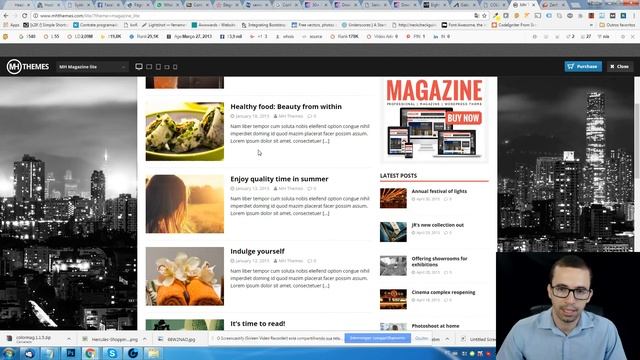Image resolution: width=640 pixels, height=360 pixels.
Task: Open 'Enjoy quality time in summer' article
Action: (x=279, y=179)
